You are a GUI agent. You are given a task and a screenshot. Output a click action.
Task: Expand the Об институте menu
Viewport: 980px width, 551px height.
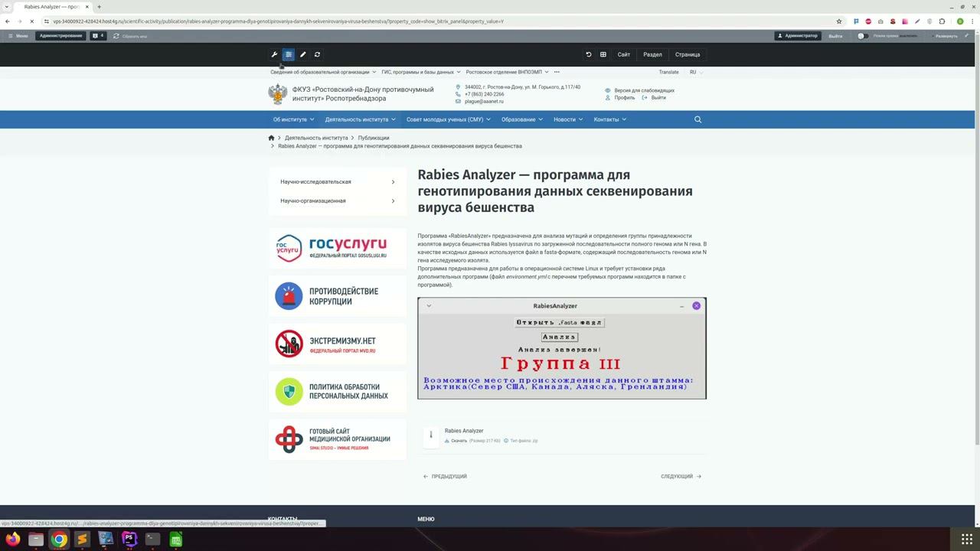tap(294, 119)
